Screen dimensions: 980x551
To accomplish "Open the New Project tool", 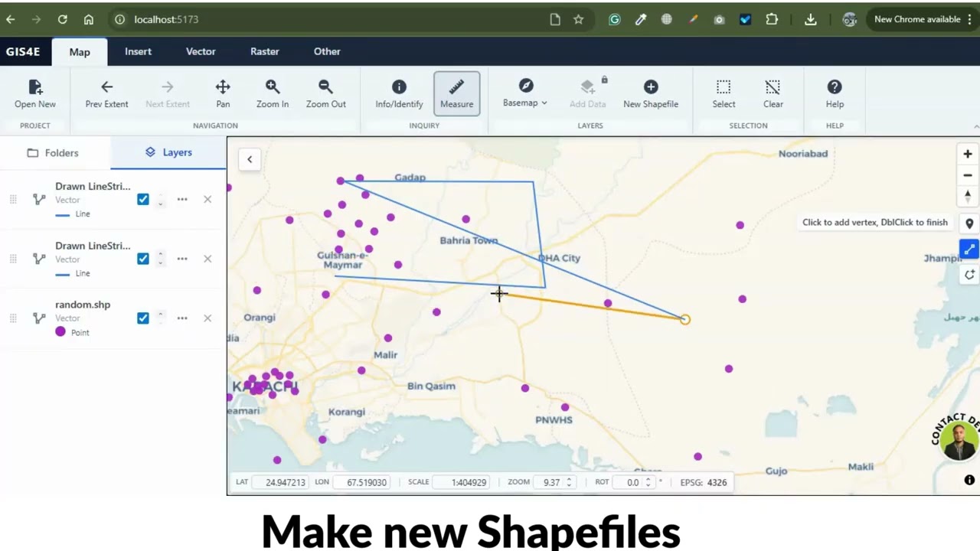I will [x=35, y=94].
